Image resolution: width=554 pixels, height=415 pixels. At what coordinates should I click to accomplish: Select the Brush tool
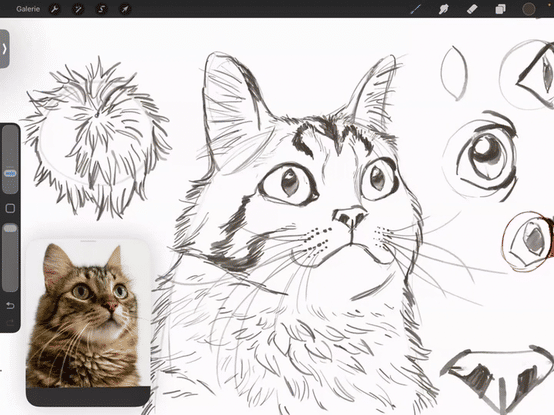tap(416, 9)
